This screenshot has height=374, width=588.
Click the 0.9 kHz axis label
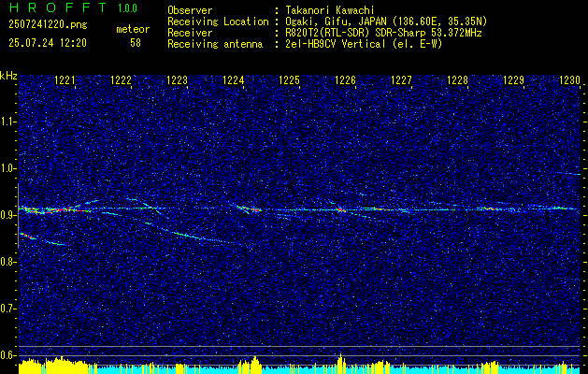[8, 215]
